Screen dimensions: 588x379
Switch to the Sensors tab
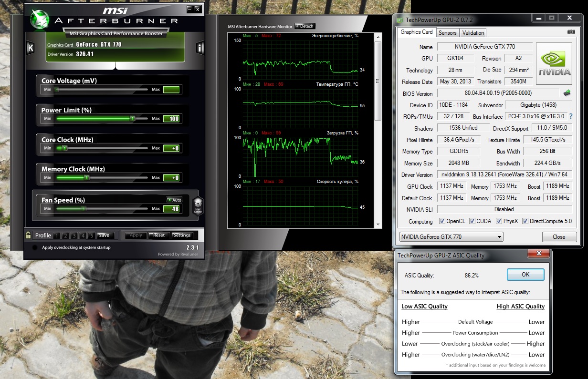447,32
